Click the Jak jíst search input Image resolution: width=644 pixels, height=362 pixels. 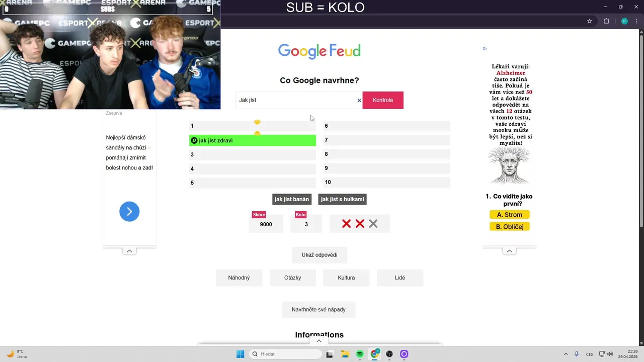[297, 100]
